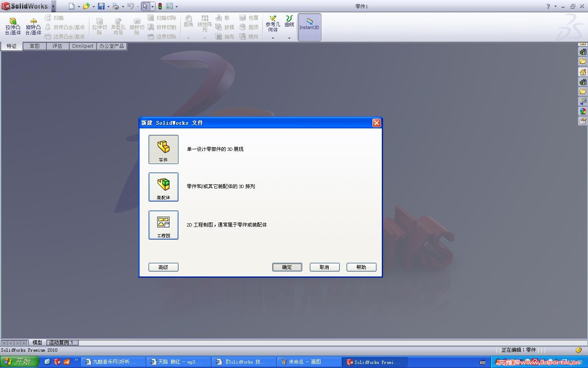Click 镜向 mirror tool
The width and height of the screenshot is (588, 368).
tap(249, 36)
